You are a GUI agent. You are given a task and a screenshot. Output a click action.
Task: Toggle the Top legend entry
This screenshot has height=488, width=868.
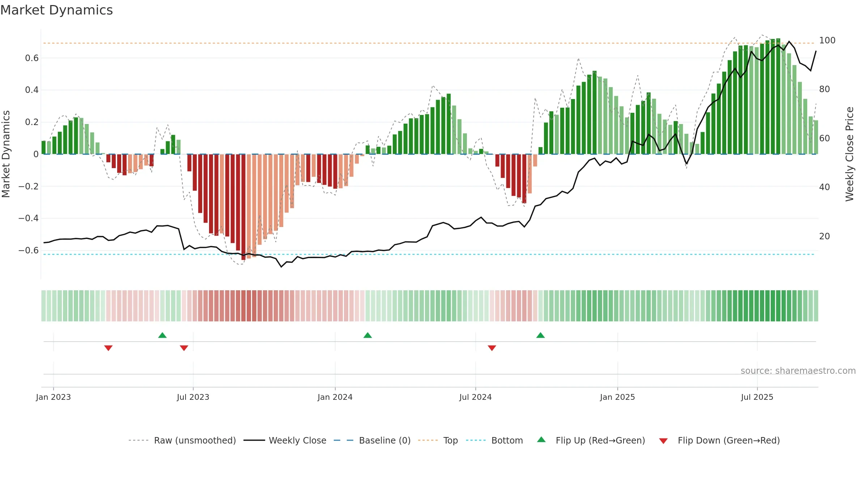(x=438, y=440)
